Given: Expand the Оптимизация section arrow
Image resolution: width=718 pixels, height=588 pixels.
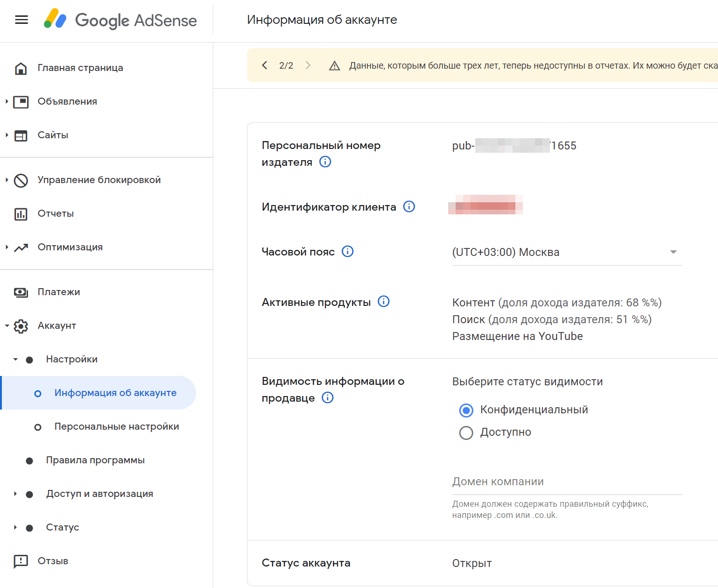Looking at the screenshot, I should point(7,247).
